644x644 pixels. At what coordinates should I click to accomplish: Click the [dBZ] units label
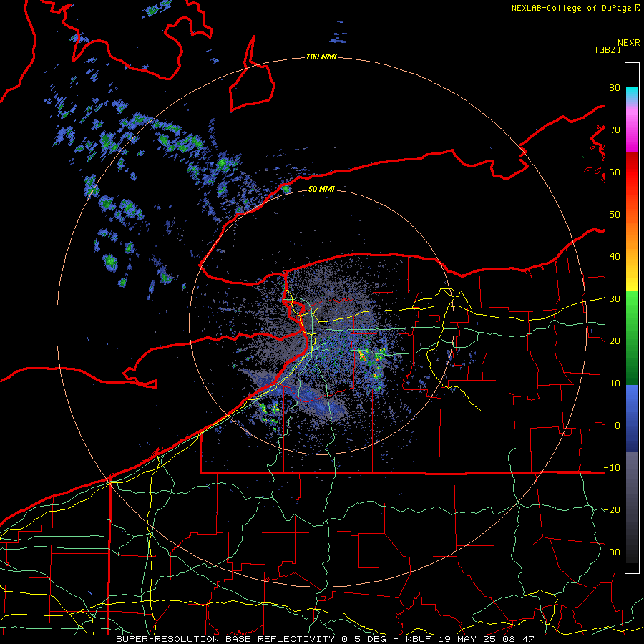tap(608, 49)
